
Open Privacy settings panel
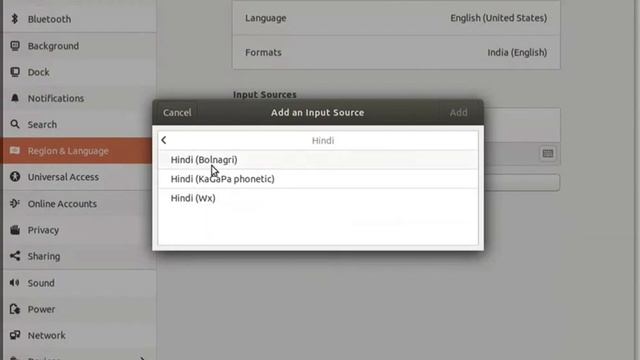coord(79,230)
